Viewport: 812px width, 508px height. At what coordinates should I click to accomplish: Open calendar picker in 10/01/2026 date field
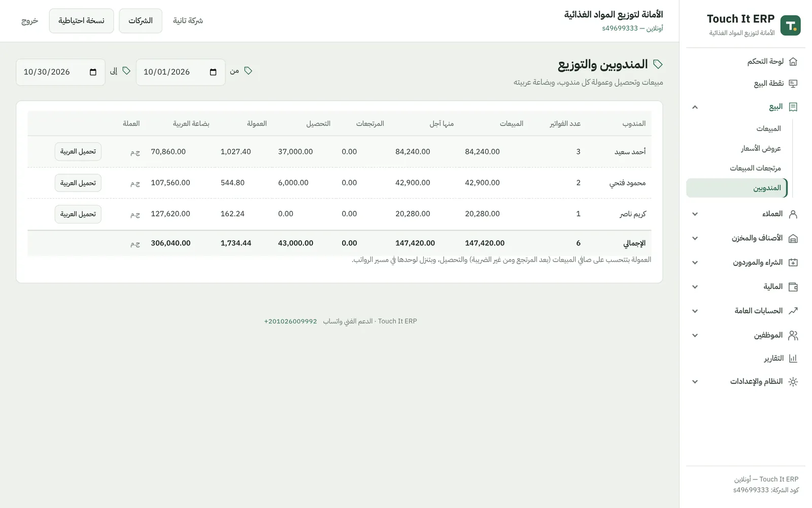tap(213, 72)
